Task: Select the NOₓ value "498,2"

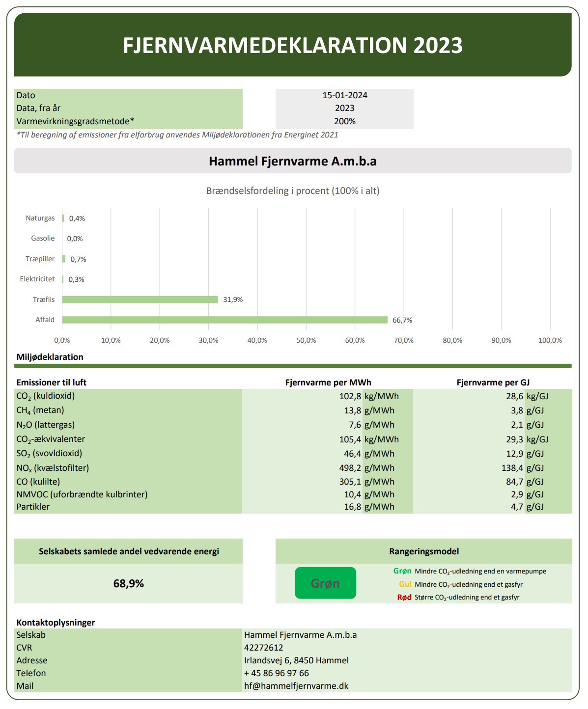Action: tap(350, 468)
